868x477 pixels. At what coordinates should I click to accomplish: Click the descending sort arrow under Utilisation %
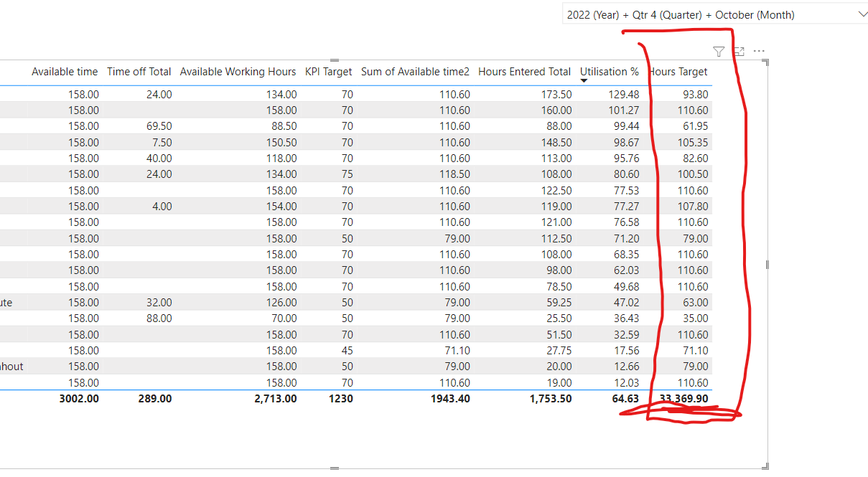[584, 81]
